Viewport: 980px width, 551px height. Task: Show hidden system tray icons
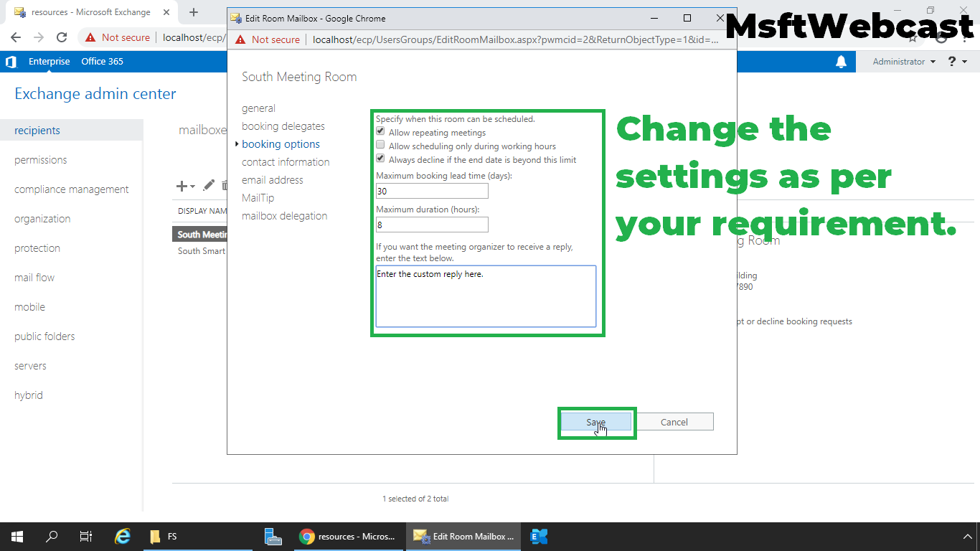[966, 536]
